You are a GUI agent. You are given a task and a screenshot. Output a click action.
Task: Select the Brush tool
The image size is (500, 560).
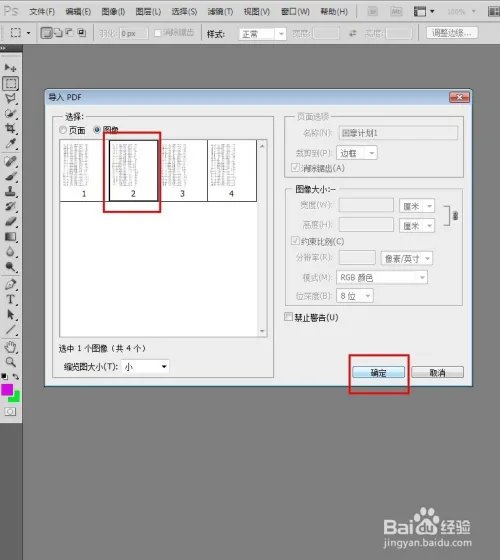[10, 176]
